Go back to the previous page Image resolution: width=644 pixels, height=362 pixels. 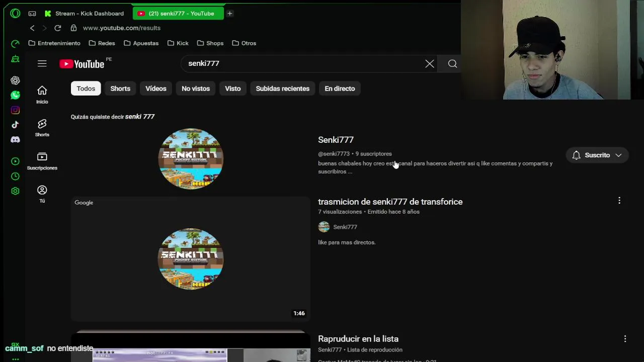32,28
